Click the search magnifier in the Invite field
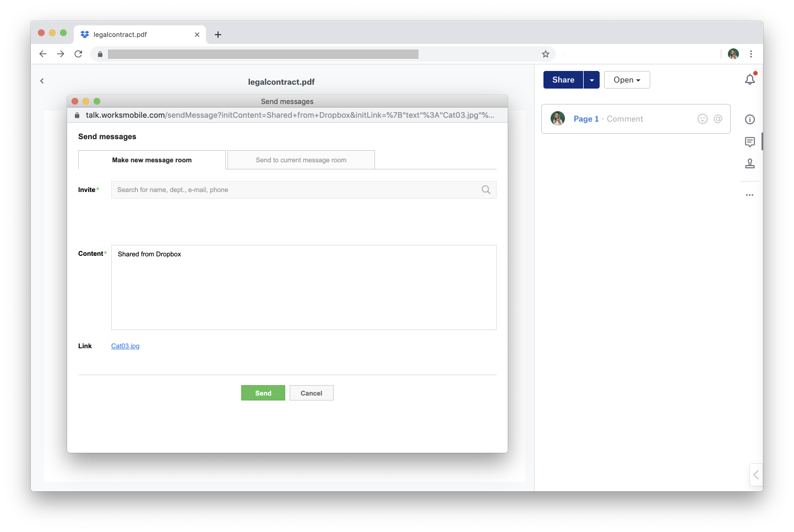The width and height of the screenshot is (794, 532). (x=486, y=190)
